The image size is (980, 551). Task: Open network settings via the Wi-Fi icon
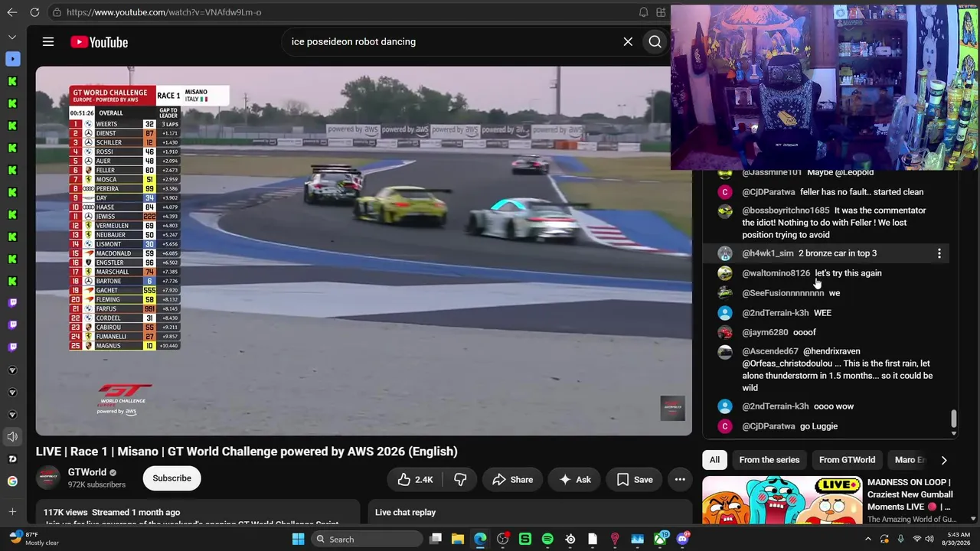[x=917, y=539]
